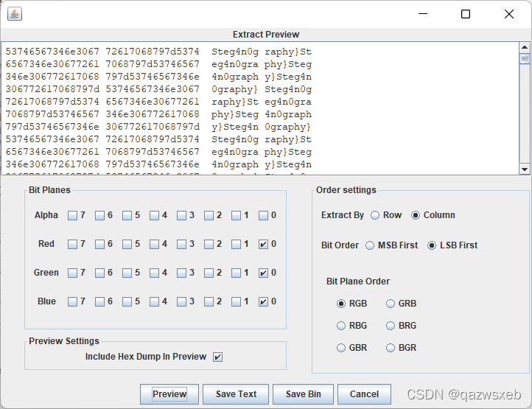Screen dimensions: 532x409
Task: Select RGB bit plane order
Action: [x=341, y=304]
